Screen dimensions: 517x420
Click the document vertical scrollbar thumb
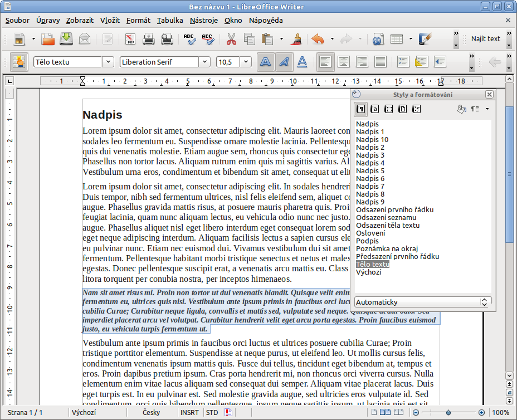pyautogui.click(x=509, y=174)
